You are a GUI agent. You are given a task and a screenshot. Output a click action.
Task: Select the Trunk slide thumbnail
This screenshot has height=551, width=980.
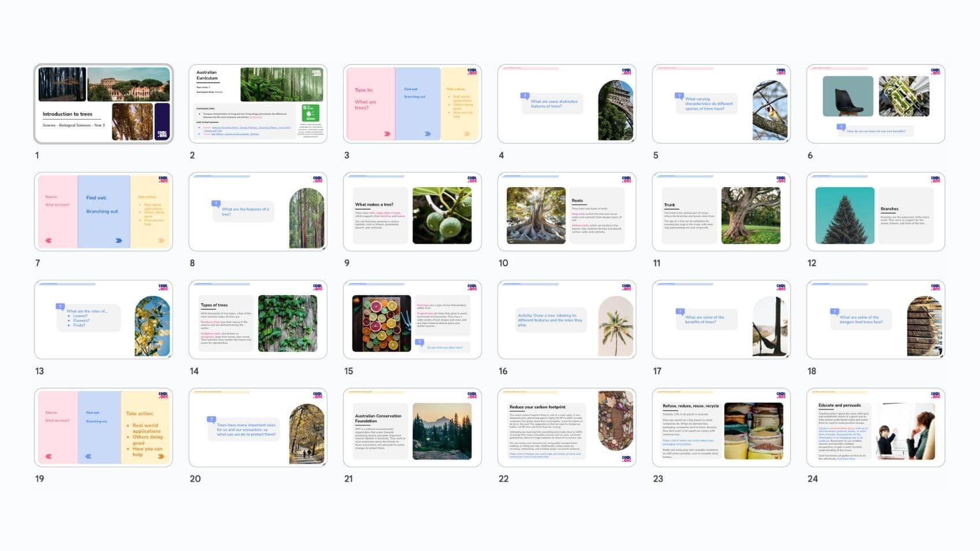pos(721,212)
